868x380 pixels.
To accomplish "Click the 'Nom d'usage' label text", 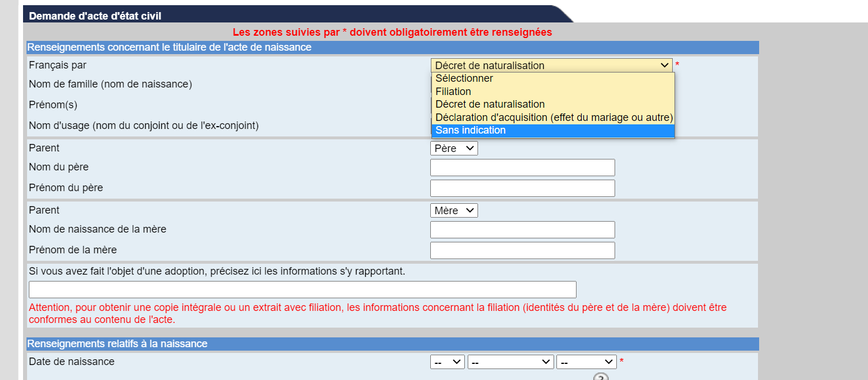I will 143,126.
